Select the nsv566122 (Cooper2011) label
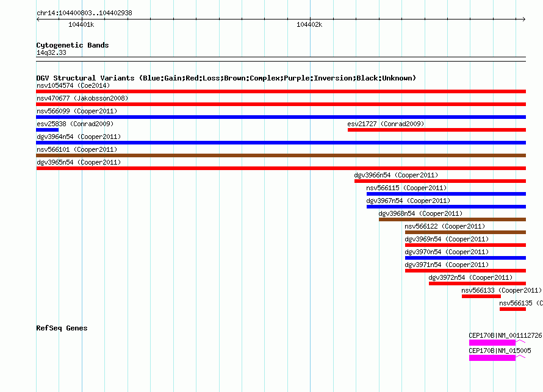 pos(445,226)
